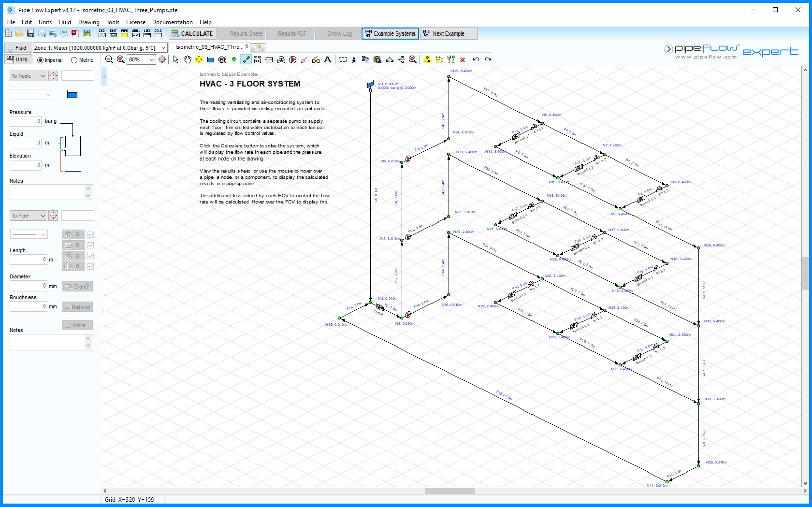Select the add text label 'A' tool
The image size is (812, 507).
(328, 59)
